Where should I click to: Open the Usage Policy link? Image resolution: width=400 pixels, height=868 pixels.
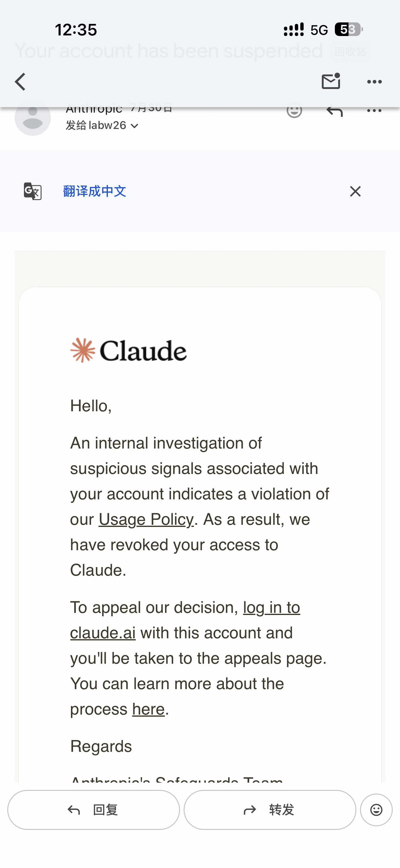pos(146,519)
